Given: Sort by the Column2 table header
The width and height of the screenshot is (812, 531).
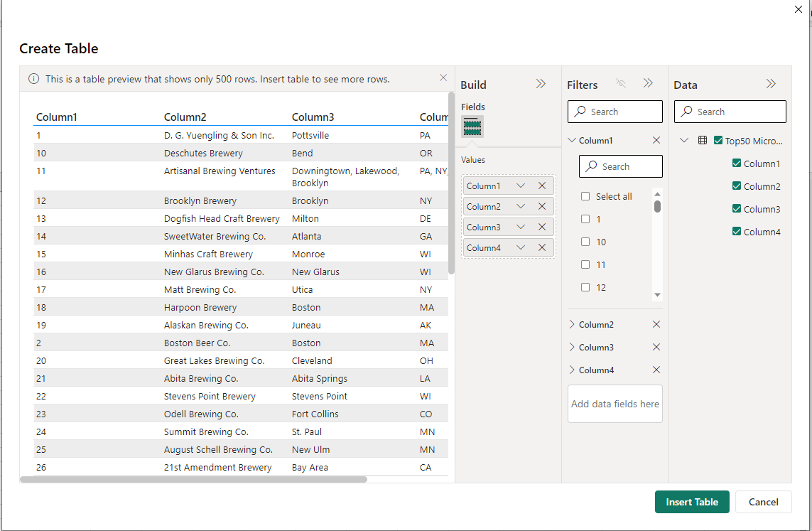Looking at the screenshot, I should (185, 117).
